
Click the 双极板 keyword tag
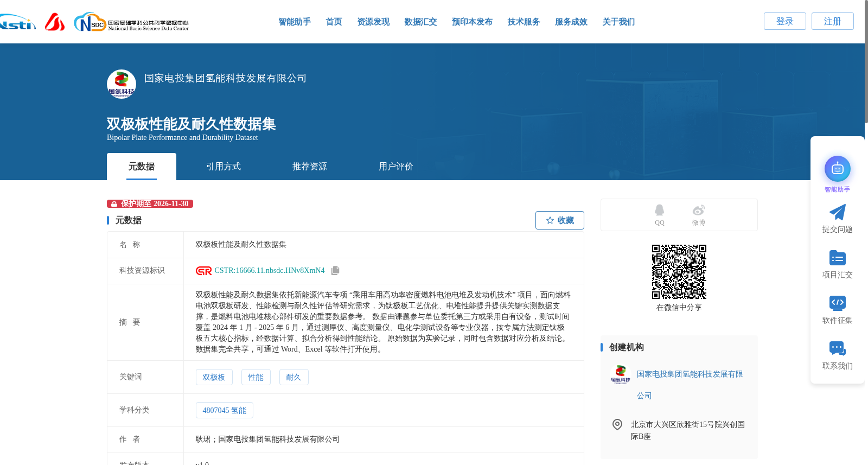214,377
